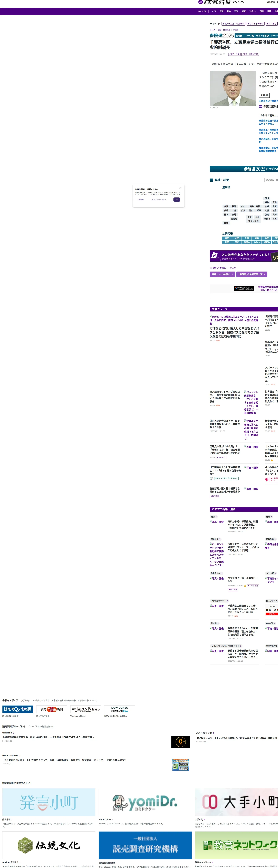The height and width of the screenshot is (868, 278).
Task: Open スポーツ in the navigation bar
Action: (253, 11)
